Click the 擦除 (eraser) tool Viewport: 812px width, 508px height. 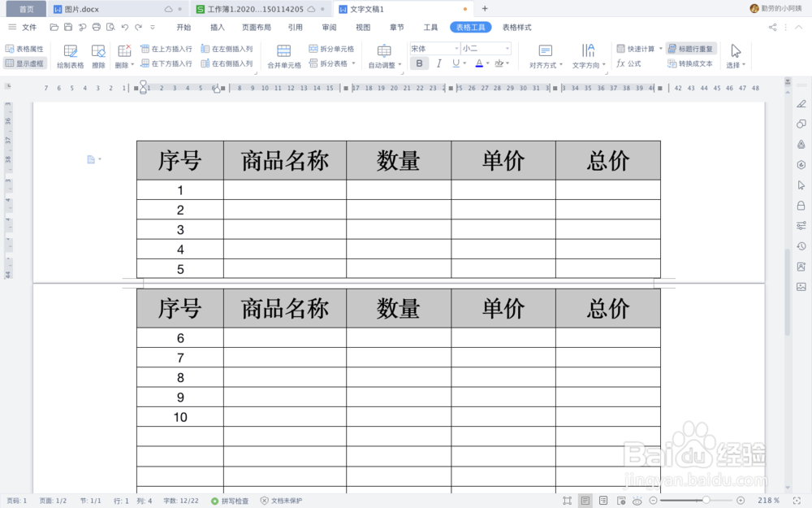pos(97,55)
